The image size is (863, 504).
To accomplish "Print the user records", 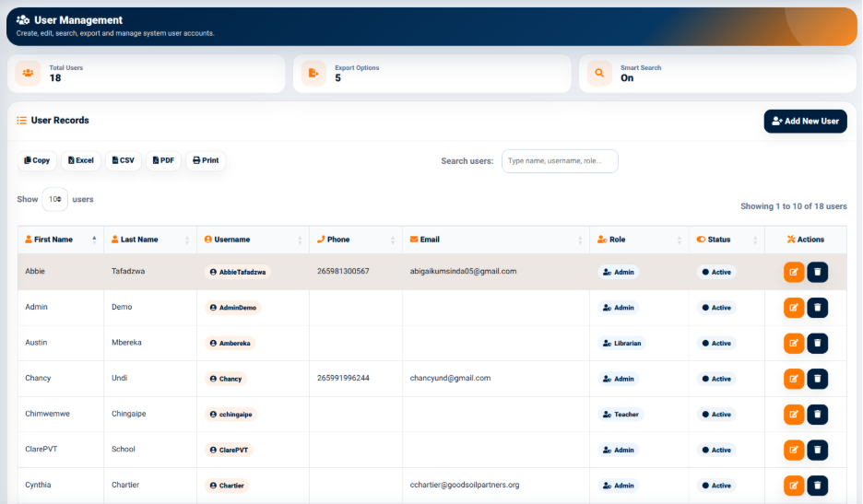I will coord(206,160).
